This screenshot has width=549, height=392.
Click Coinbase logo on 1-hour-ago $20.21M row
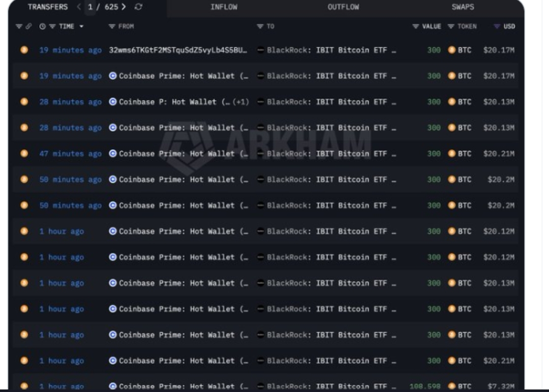pyautogui.click(x=112, y=360)
